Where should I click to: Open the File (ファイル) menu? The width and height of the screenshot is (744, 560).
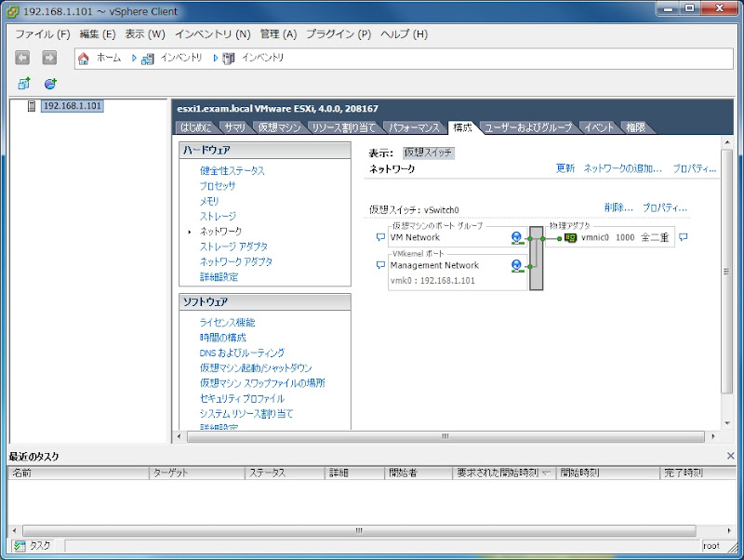(42, 34)
